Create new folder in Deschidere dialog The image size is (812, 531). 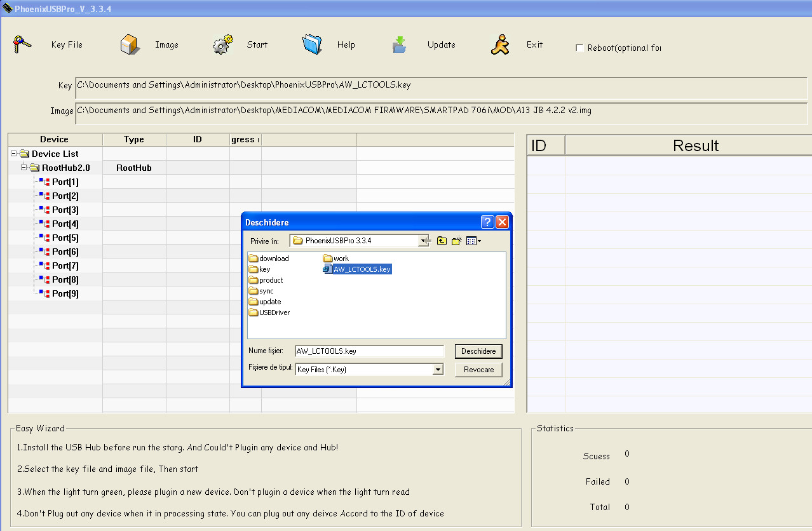point(456,241)
